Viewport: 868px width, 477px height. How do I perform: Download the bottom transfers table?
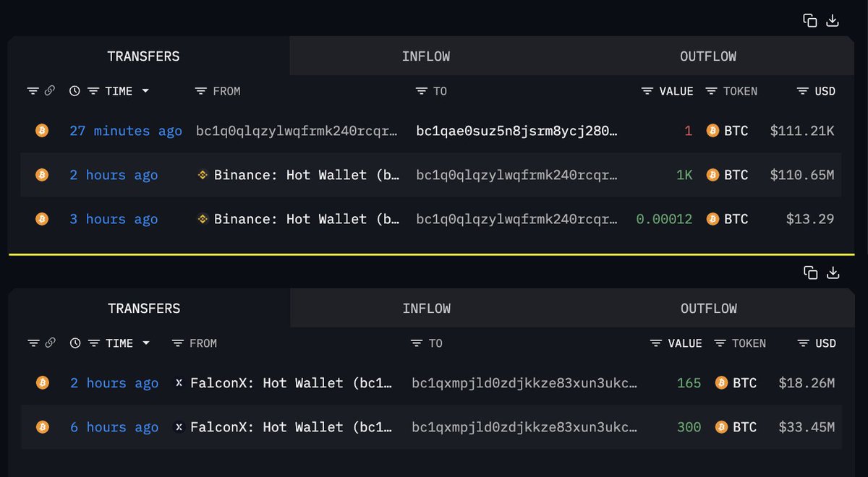pos(833,272)
